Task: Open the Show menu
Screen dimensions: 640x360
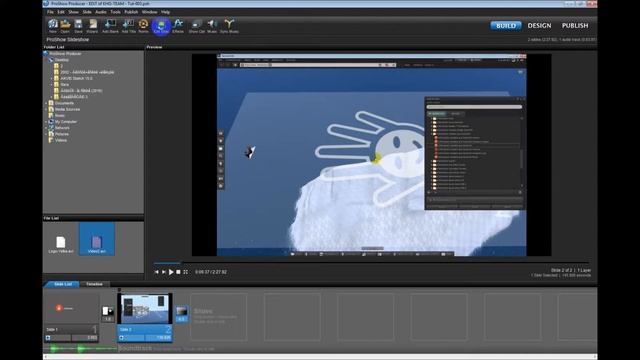Action: [x=73, y=12]
